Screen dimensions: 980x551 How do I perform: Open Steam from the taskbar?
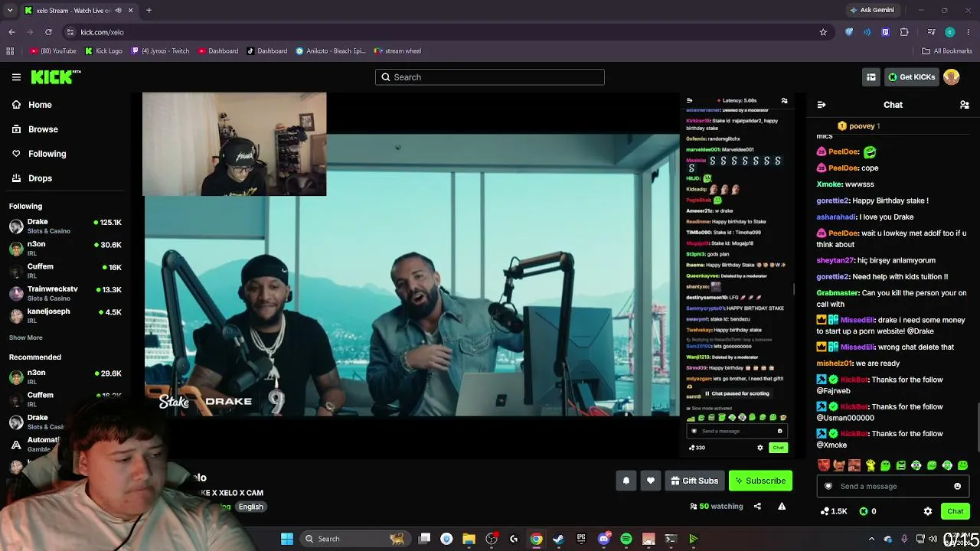(x=558, y=539)
